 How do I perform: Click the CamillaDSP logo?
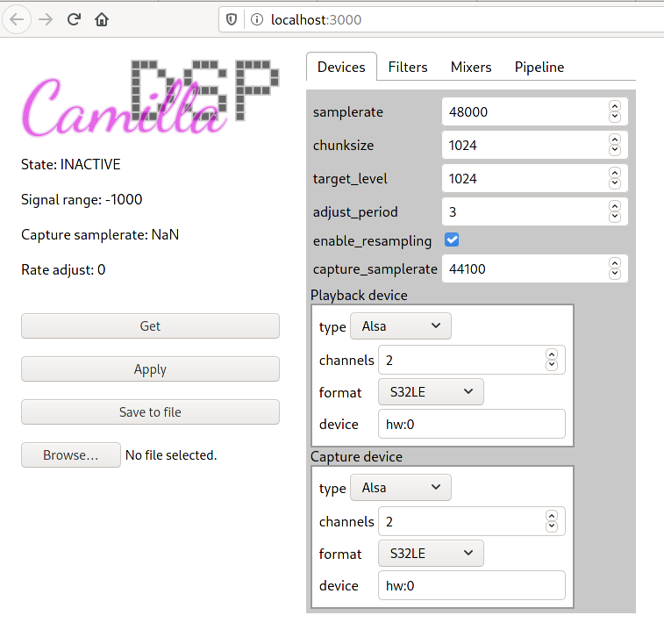tap(150, 97)
